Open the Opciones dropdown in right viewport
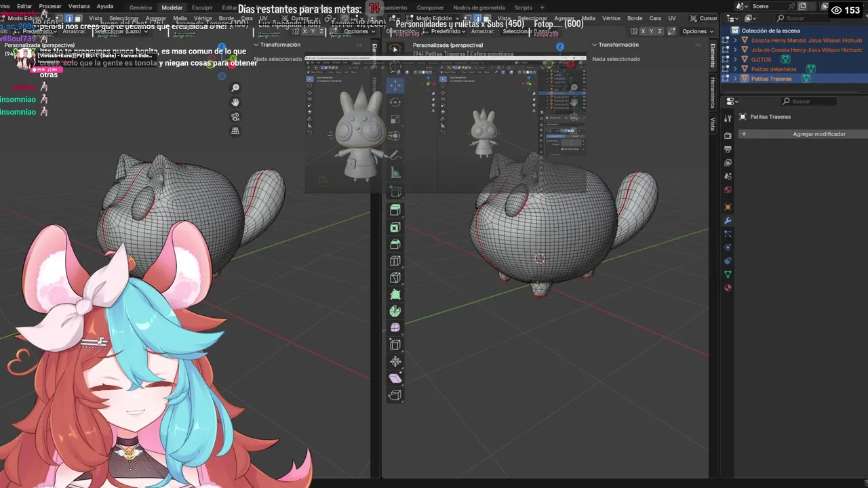The height and width of the screenshot is (488, 868). point(698,31)
